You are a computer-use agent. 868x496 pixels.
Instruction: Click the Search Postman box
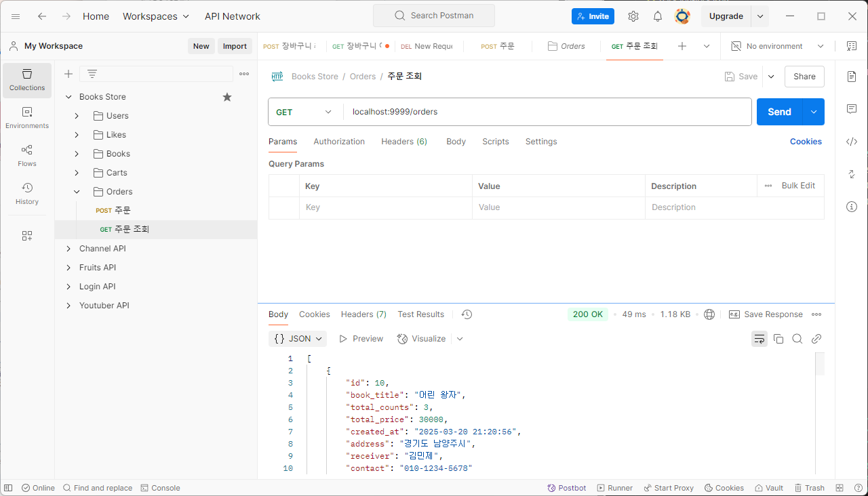coord(434,16)
